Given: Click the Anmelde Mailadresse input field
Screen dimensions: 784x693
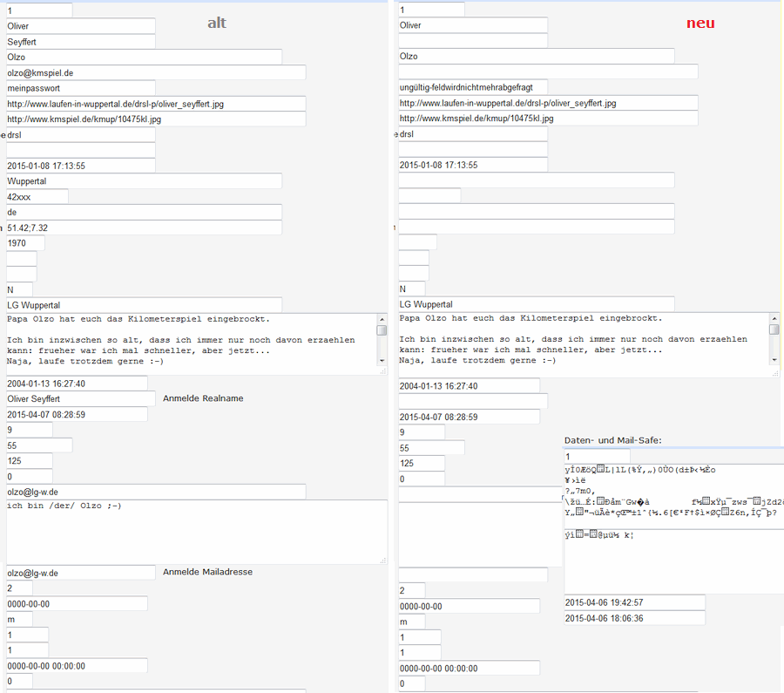Looking at the screenshot, I should pos(80,573).
